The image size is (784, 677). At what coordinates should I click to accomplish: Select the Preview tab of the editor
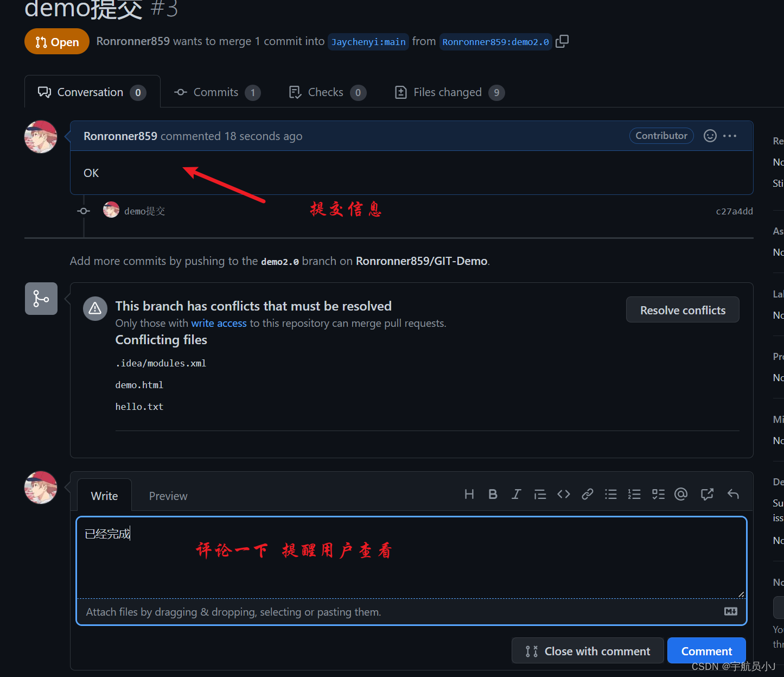tap(168, 496)
